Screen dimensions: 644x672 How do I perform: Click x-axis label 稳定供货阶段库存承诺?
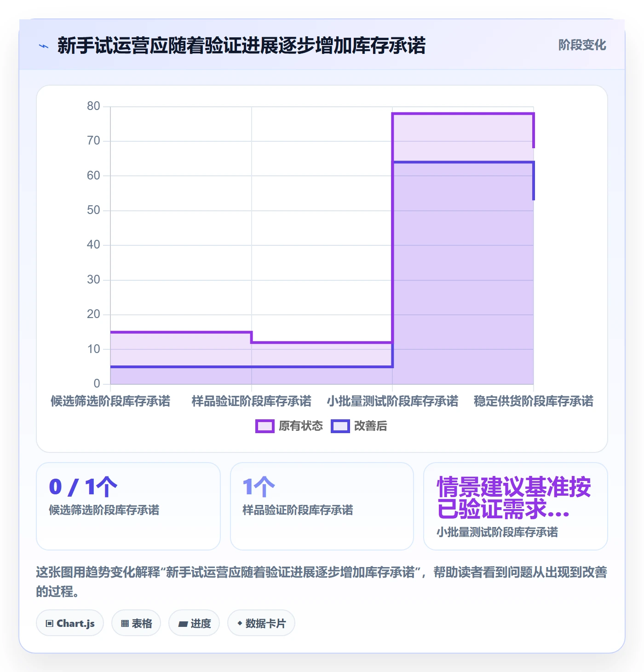coord(534,401)
